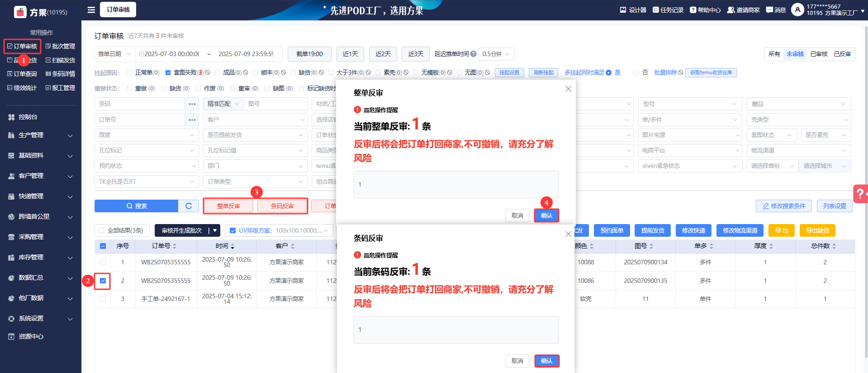The image size is (868, 373).
Task: Open 绩效统计 shortcut in sidebar
Action: coord(22,88)
